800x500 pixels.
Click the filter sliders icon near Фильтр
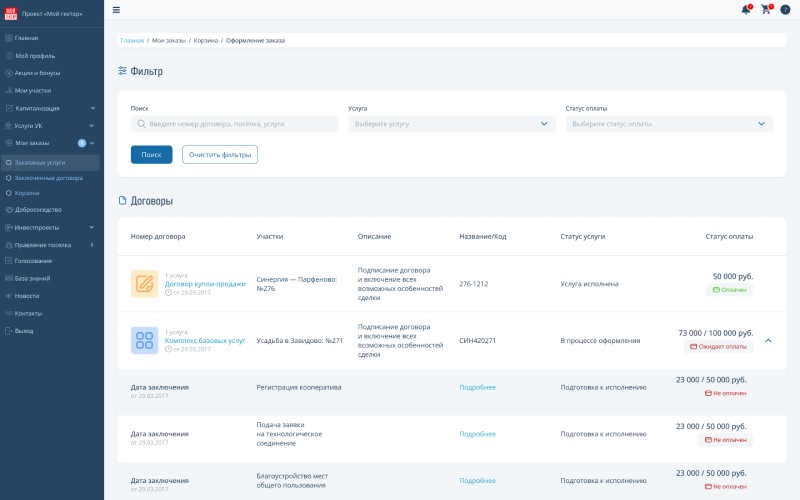point(123,71)
